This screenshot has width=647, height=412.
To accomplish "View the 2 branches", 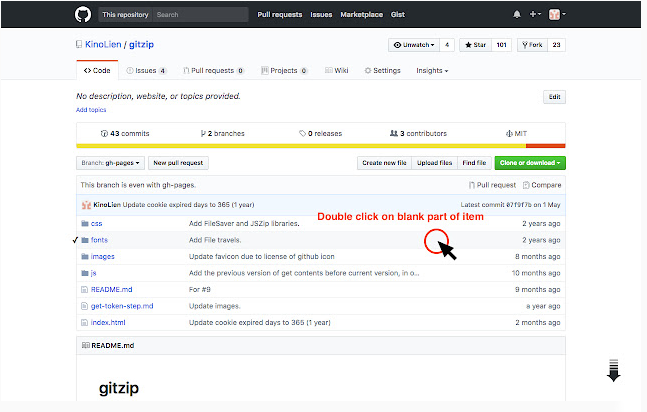I will click(x=222, y=133).
